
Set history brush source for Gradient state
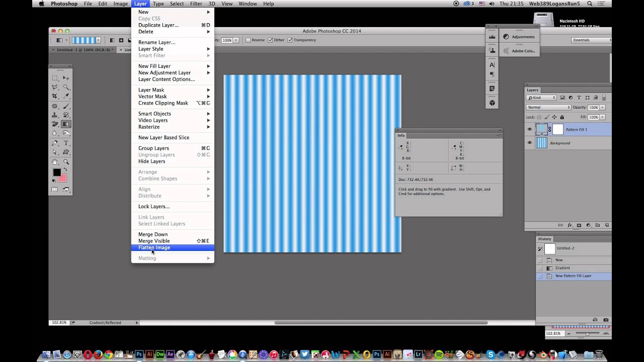[540, 268]
